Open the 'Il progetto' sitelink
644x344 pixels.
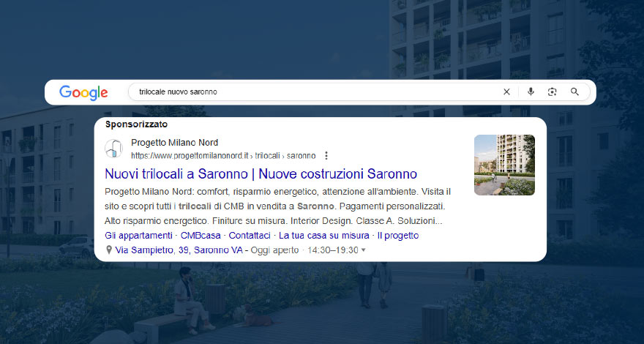click(x=398, y=236)
